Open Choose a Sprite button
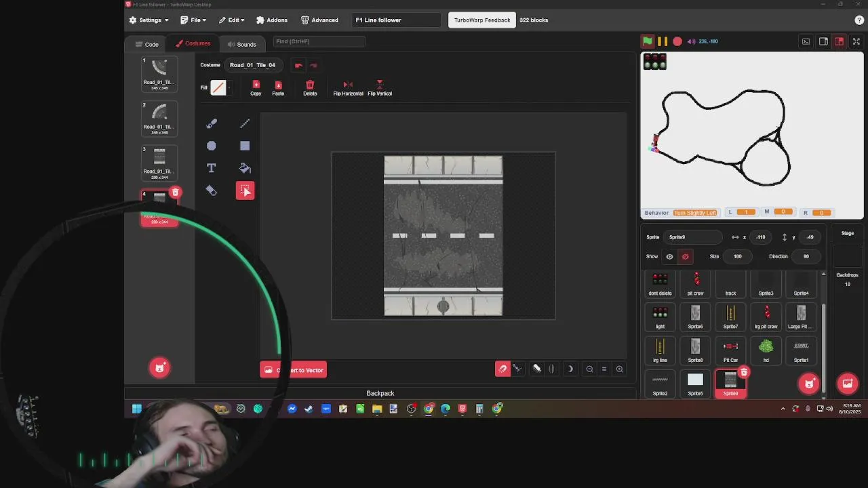 click(x=809, y=384)
